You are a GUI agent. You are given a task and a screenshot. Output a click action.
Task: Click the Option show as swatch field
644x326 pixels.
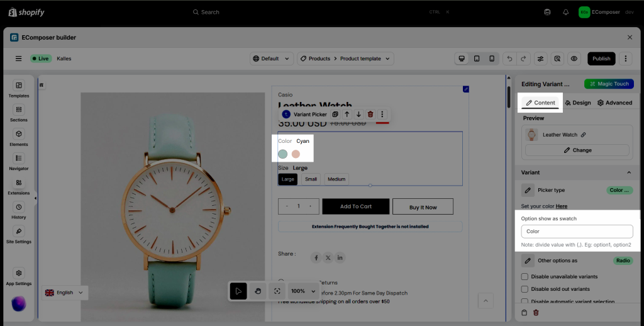(577, 232)
